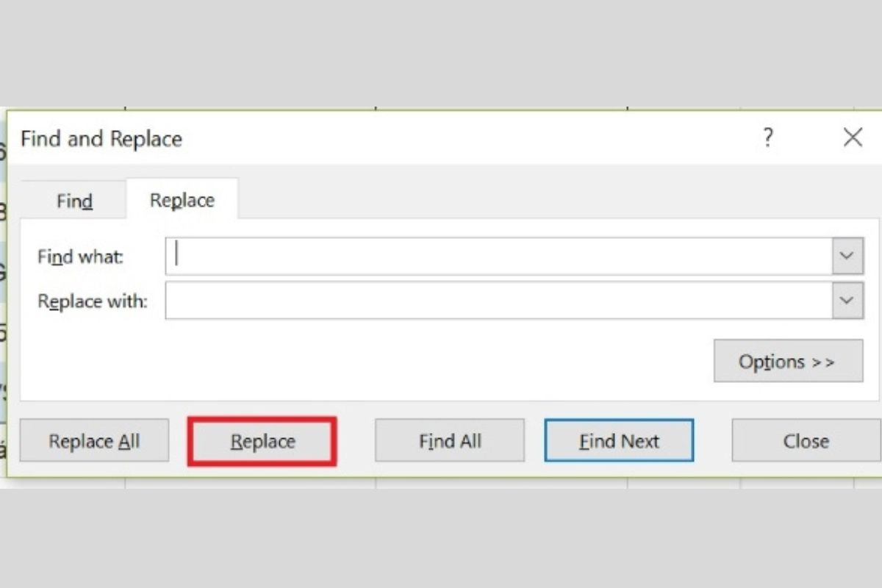Click the Find Next button
882x588 pixels.
click(x=619, y=441)
